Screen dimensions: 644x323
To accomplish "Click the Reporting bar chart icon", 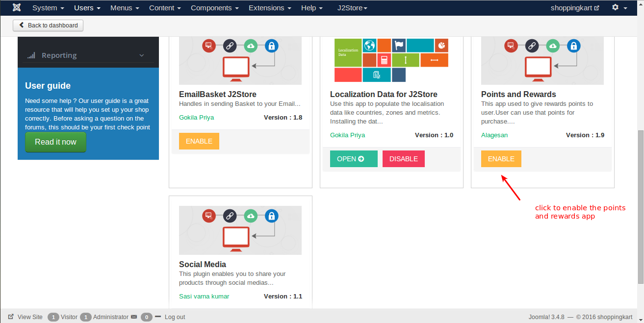I will 31,55.
